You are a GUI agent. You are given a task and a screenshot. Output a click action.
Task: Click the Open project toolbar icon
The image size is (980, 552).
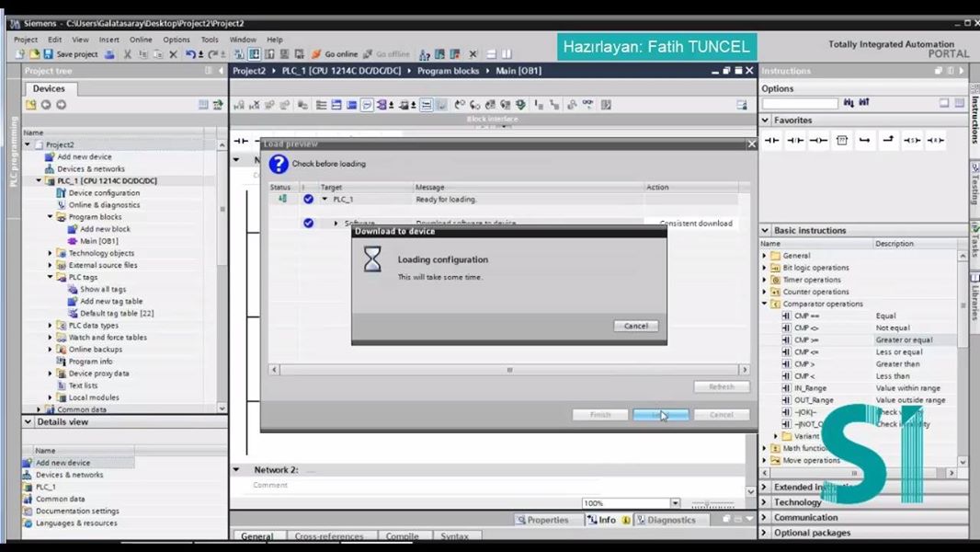click(34, 54)
